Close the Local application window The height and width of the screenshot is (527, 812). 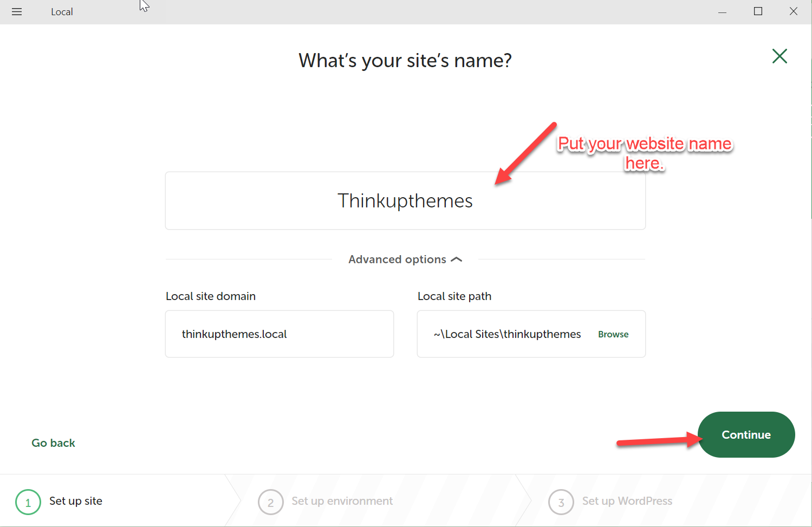(794, 11)
